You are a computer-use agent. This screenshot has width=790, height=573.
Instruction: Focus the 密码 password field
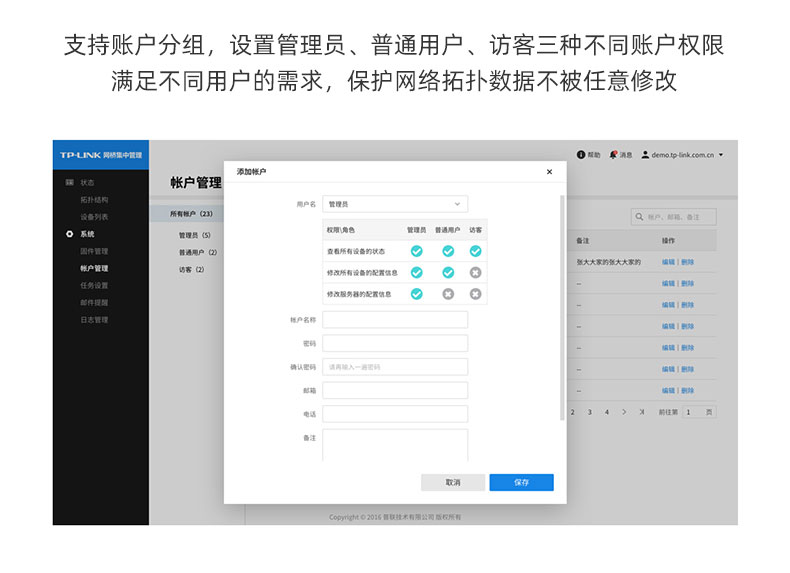395,343
